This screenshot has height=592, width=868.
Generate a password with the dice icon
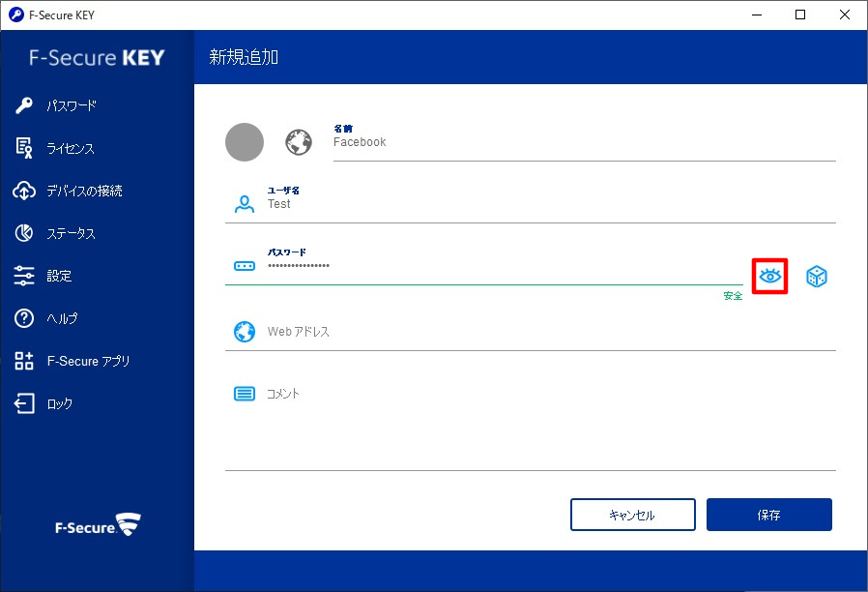click(x=817, y=277)
